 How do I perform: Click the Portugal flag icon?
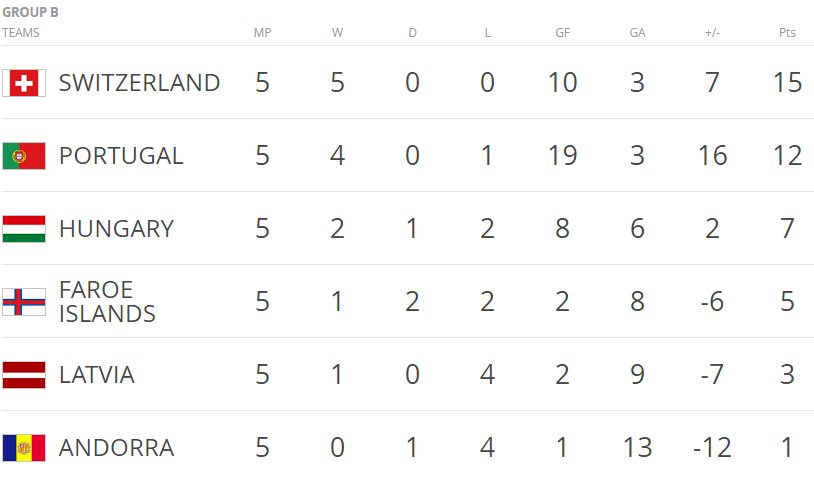[24, 156]
